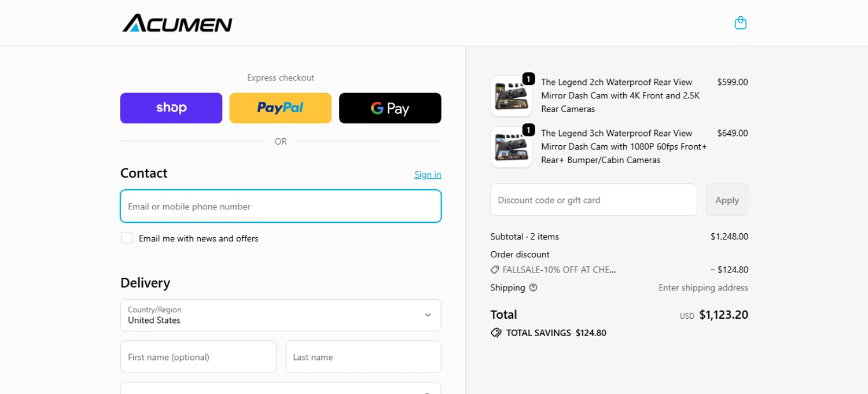Click the FALLSALE-10% OFF discount label
This screenshot has height=394, width=868.
click(x=559, y=270)
